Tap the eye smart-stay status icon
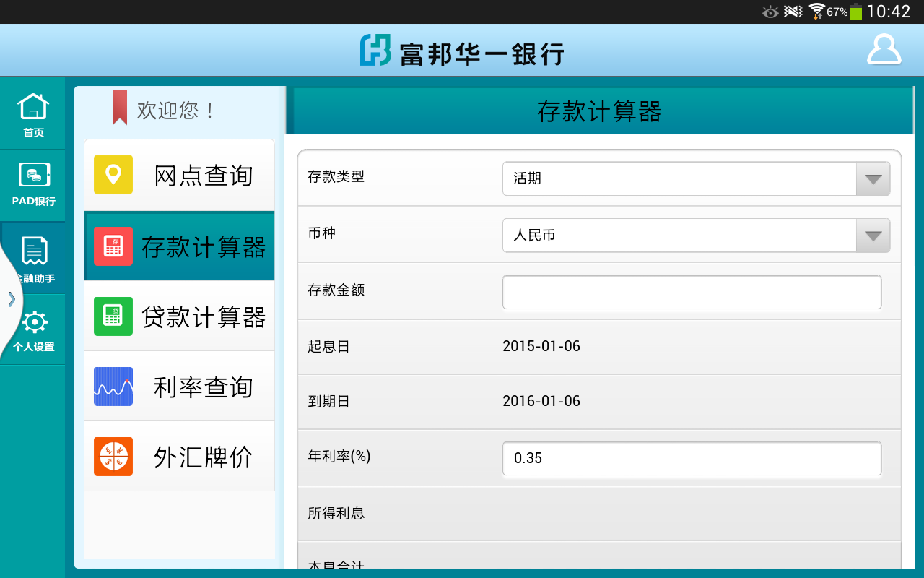The width and height of the screenshot is (924, 578). click(x=771, y=12)
